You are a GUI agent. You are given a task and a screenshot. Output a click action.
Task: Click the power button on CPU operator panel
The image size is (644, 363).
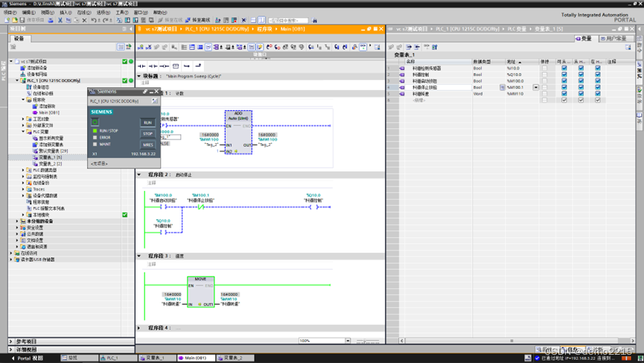tap(95, 122)
